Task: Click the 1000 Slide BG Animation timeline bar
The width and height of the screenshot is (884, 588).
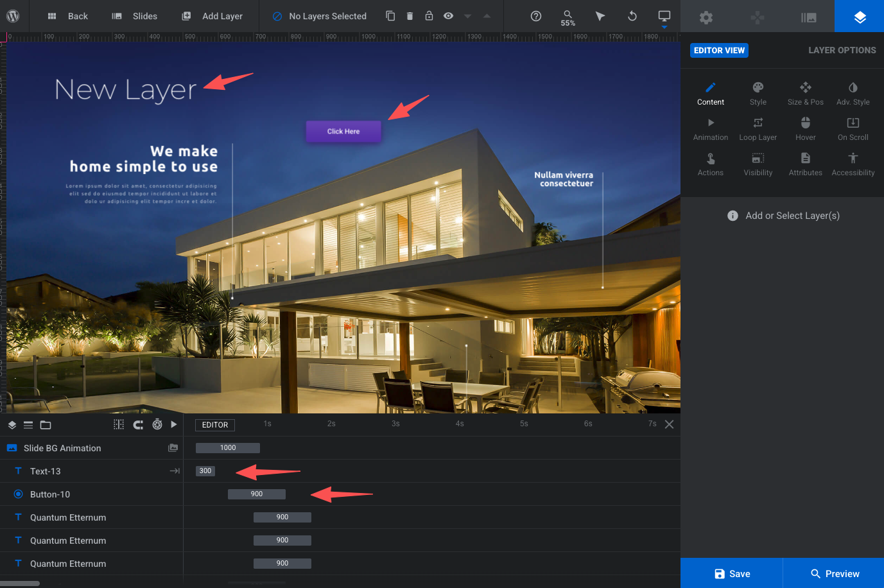Action: click(228, 448)
